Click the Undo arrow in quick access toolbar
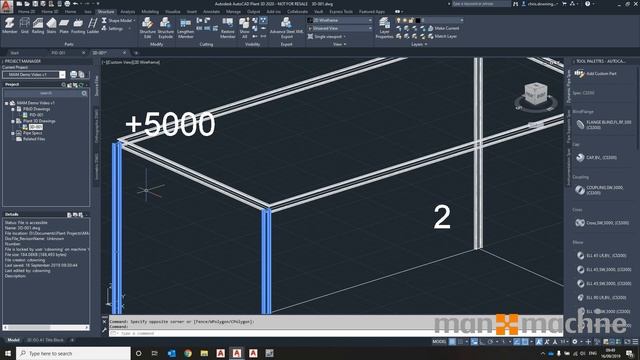 coord(76,4)
